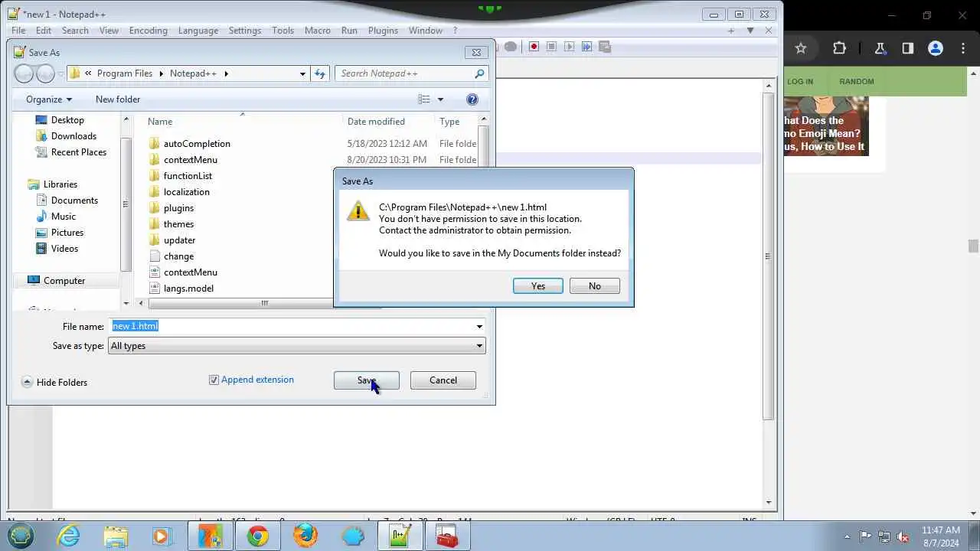Click the macro Playback icon
980x551 pixels.
(569, 47)
